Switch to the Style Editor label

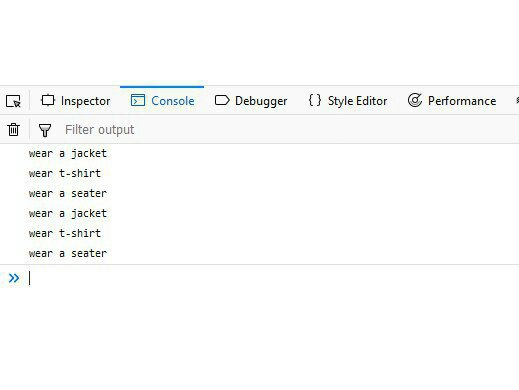[x=357, y=101]
